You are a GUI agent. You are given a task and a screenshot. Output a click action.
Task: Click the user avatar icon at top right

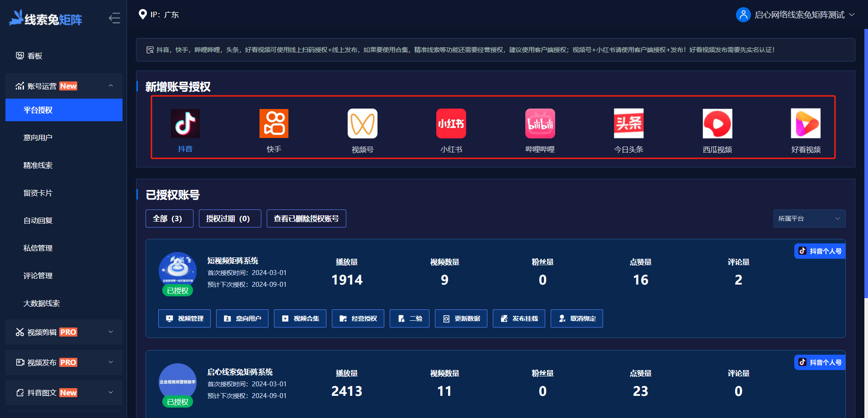(x=743, y=14)
